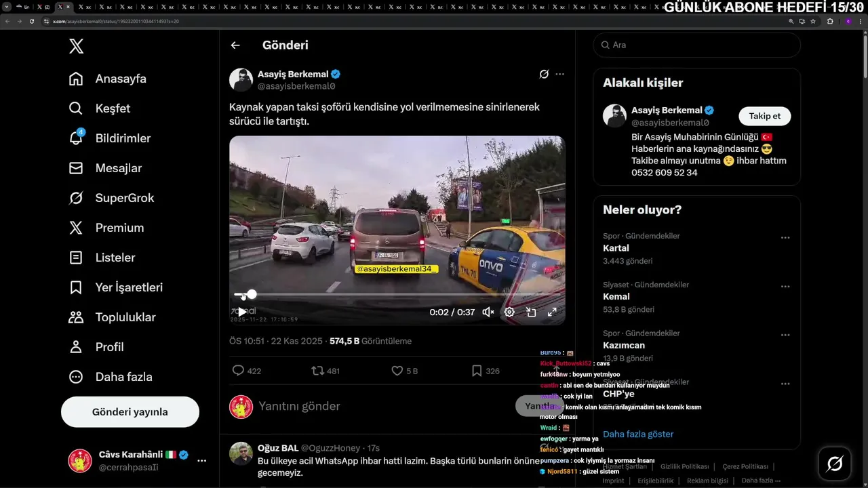Click Çerez Politikası footer link

pos(745,466)
